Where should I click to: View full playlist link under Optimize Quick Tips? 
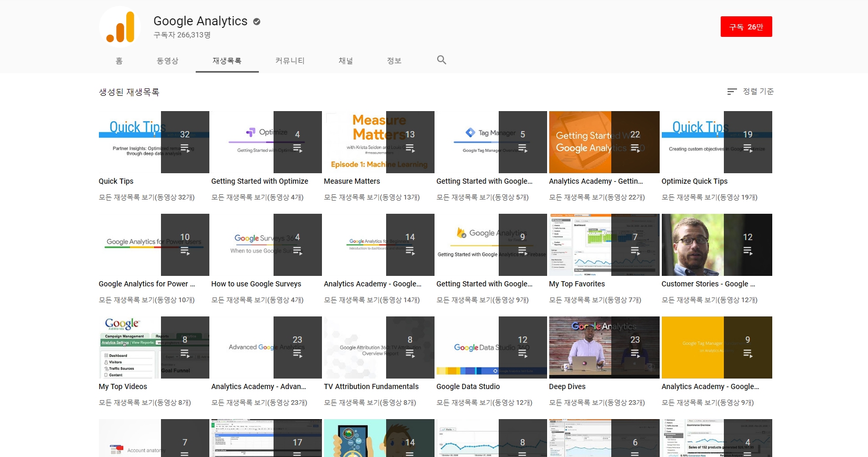[x=710, y=197]
